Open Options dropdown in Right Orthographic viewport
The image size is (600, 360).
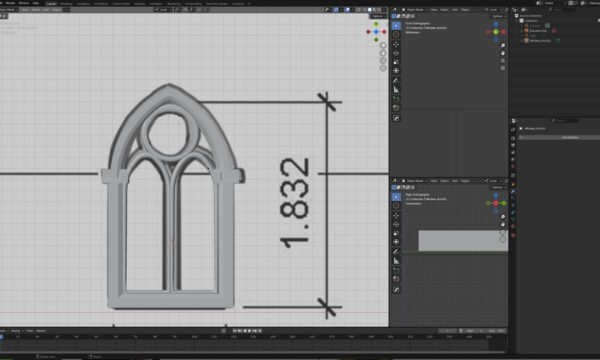[498, 187]
